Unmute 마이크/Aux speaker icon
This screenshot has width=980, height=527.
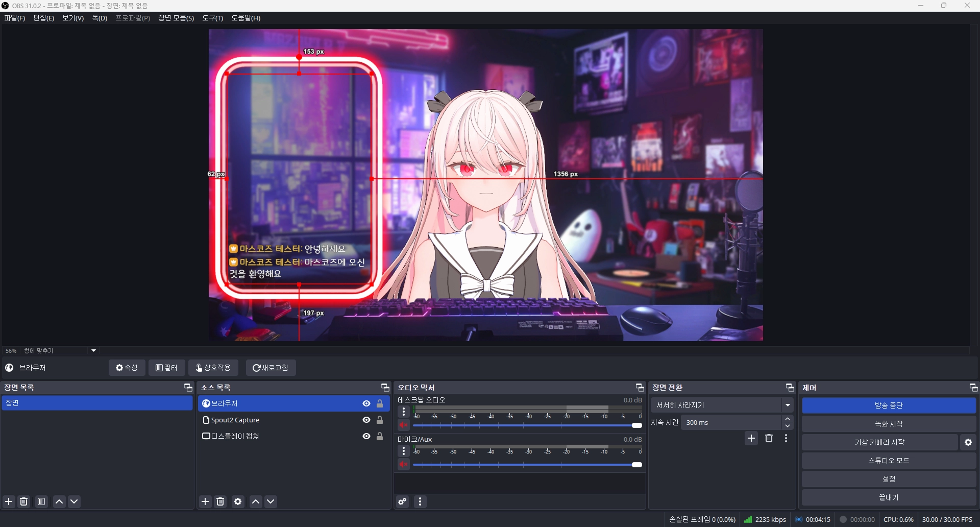(x=404, y=464)
